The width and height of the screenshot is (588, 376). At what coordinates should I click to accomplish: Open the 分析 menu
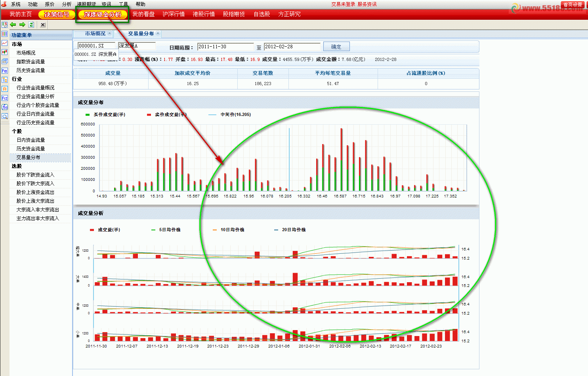pos(67,4)
